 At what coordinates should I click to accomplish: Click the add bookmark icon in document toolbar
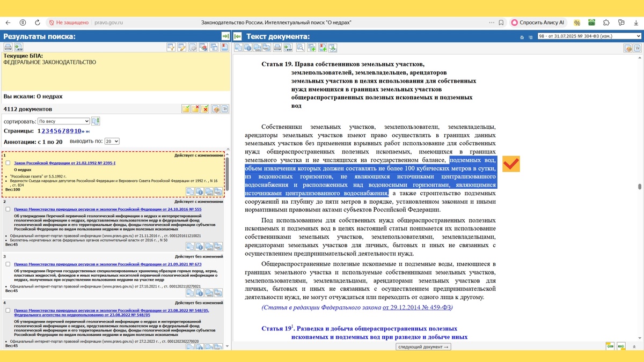(323, 47)
